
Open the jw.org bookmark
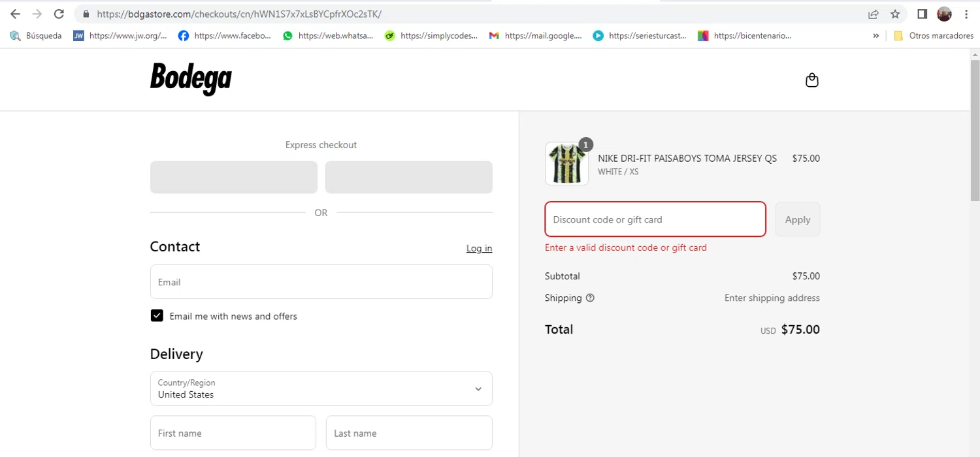120,36
